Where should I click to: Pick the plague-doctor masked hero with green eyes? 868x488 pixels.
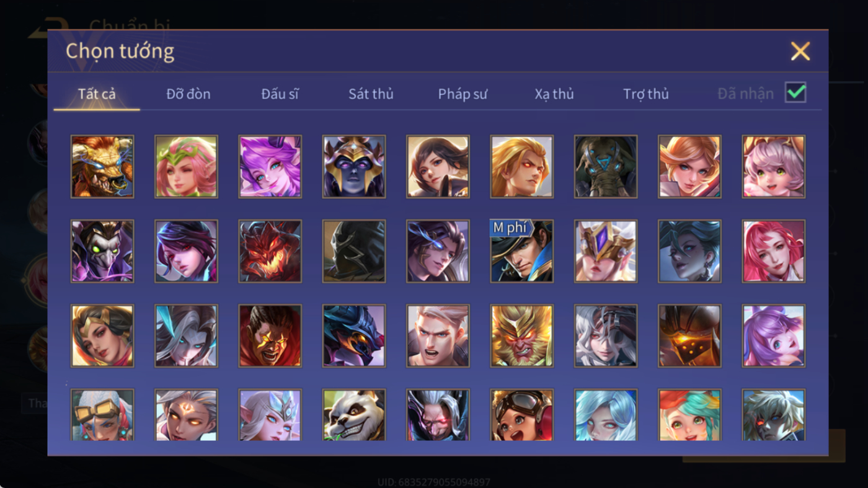tap(102, 251)
